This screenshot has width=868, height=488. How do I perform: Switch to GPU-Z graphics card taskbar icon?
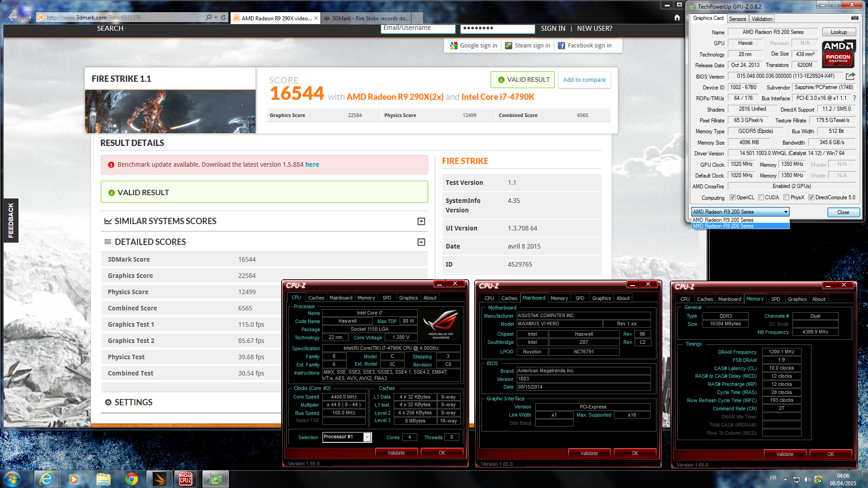216,479
